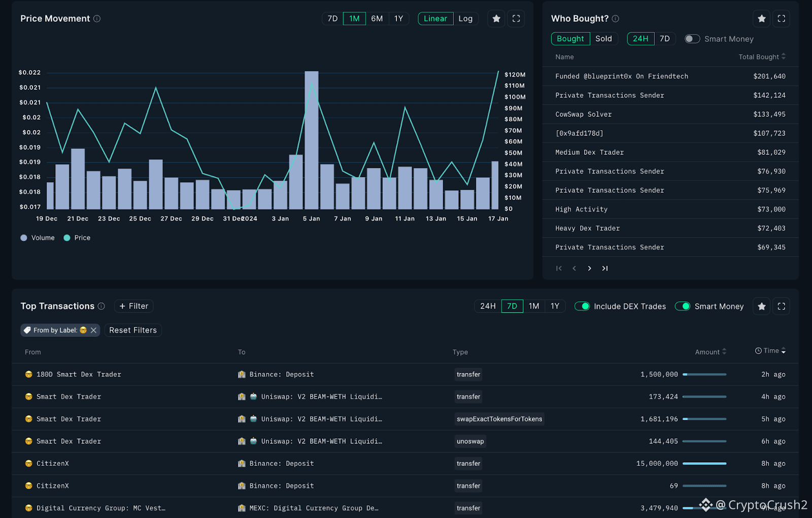Open Who Bought panel in fullscreen
The height and width of the screenshot is (518, 812).
point(782,19)
